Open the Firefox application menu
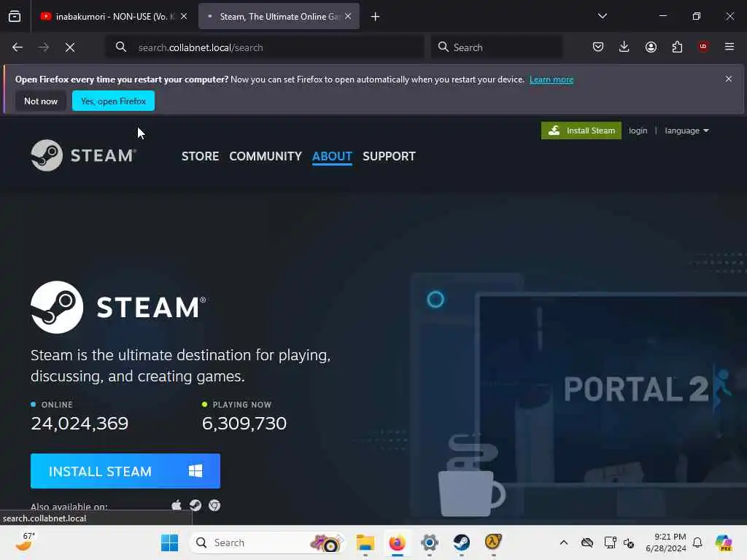Image resolution: width=747 pixels, height=560 pixels. pos(729,47)
